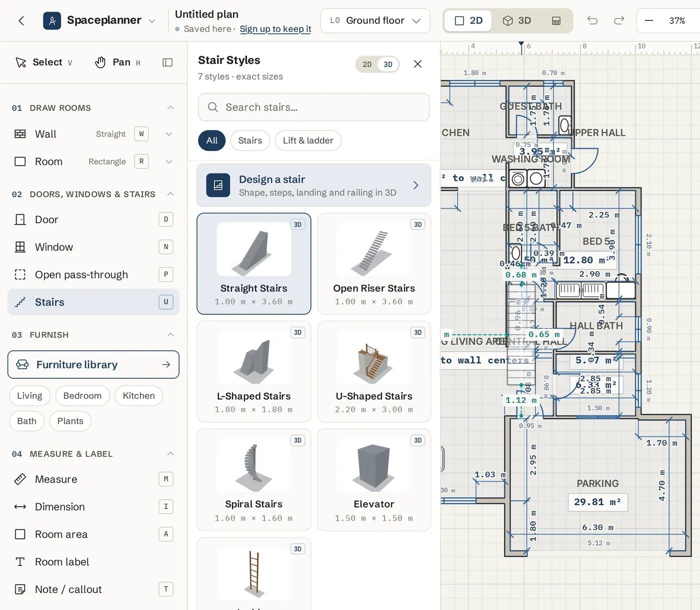The image size is (700, 610).
Task: Open the calculator view icon
Action: 556,20
